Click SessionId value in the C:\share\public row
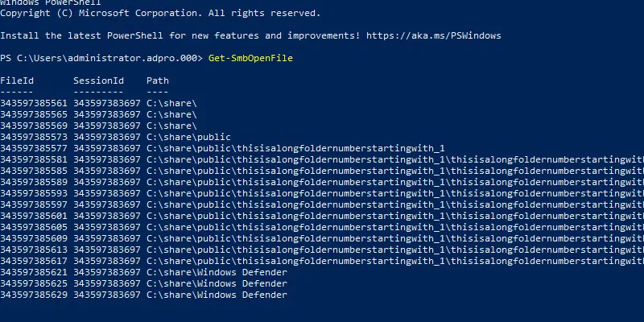This screenshot has height=322, width=644. pyautogui.click(x=107, y=137)
